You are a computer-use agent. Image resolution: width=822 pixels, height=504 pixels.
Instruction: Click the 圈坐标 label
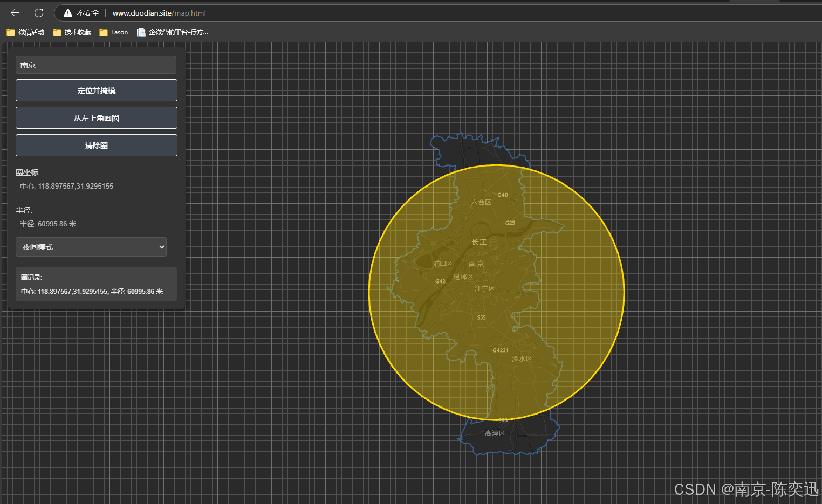(28, 172)
